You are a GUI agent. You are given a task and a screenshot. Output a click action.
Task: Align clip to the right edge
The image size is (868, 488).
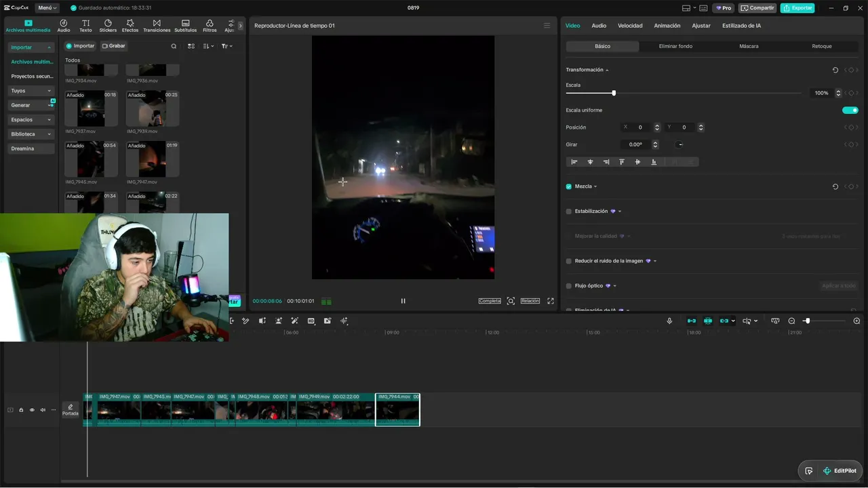606,162
